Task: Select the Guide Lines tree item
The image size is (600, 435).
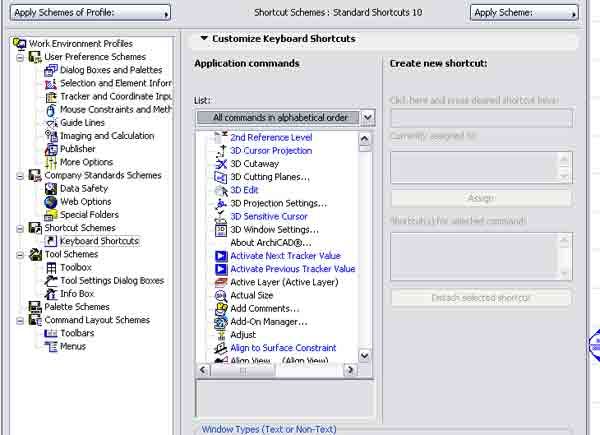Action: pos(82,123)
